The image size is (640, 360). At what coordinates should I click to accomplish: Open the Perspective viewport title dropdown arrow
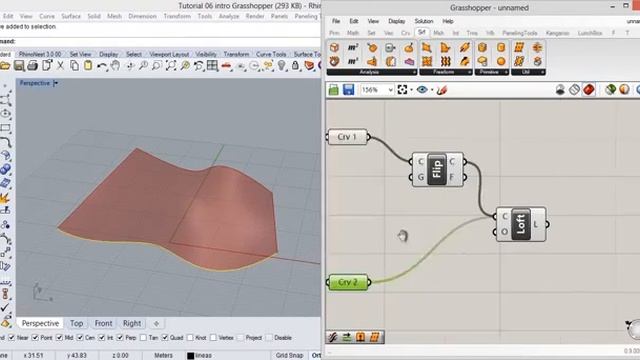click(x=56, y=83)
